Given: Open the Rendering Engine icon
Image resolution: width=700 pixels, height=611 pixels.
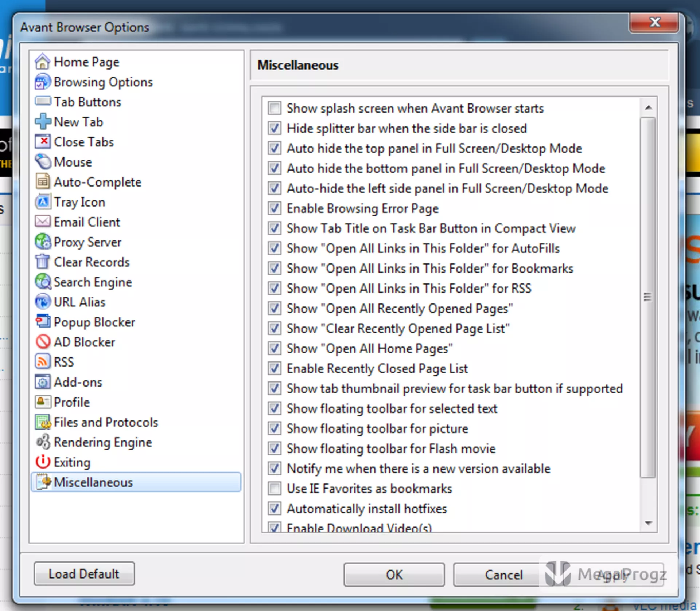Looking at the screenshot, I should (x=43, y=442).
